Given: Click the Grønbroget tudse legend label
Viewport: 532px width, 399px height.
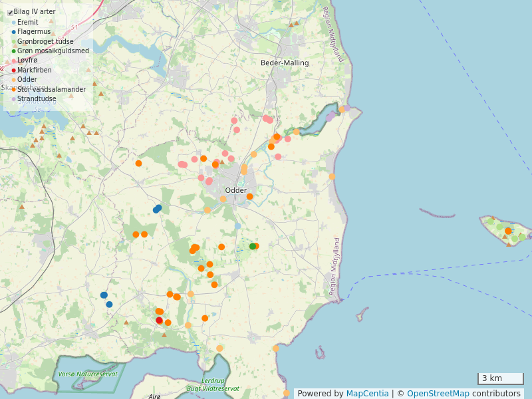Looking at the screenshot, I should click(x=45, y=41).
